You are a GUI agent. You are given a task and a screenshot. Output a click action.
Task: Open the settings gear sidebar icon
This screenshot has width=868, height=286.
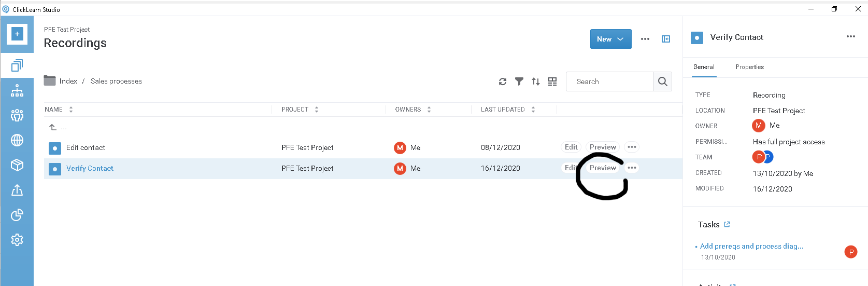[x=17, y=240]
